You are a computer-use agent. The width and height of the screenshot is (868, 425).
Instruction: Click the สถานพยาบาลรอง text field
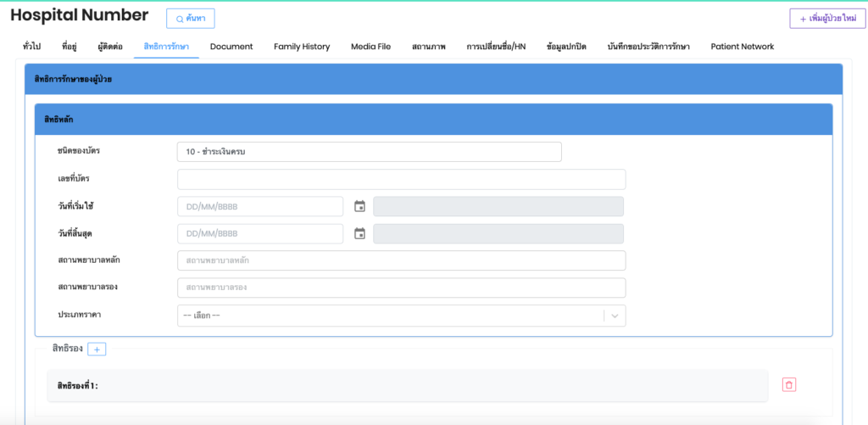tap(401, 288)
